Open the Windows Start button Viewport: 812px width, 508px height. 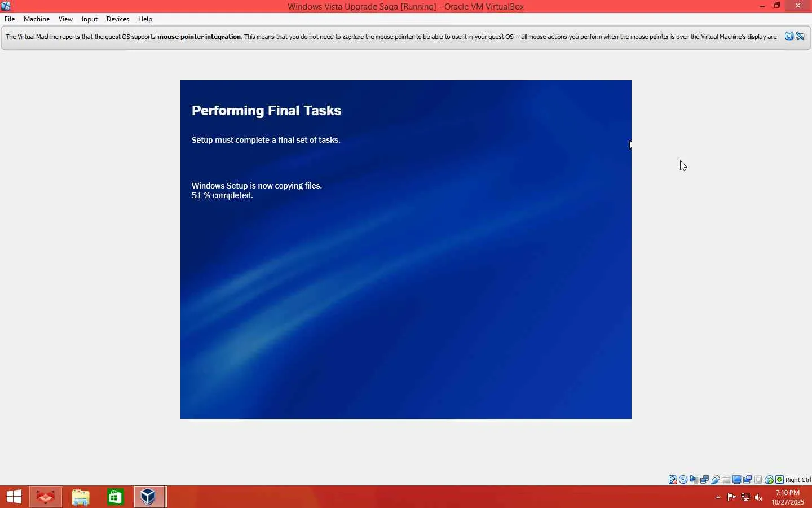point(14,497)
